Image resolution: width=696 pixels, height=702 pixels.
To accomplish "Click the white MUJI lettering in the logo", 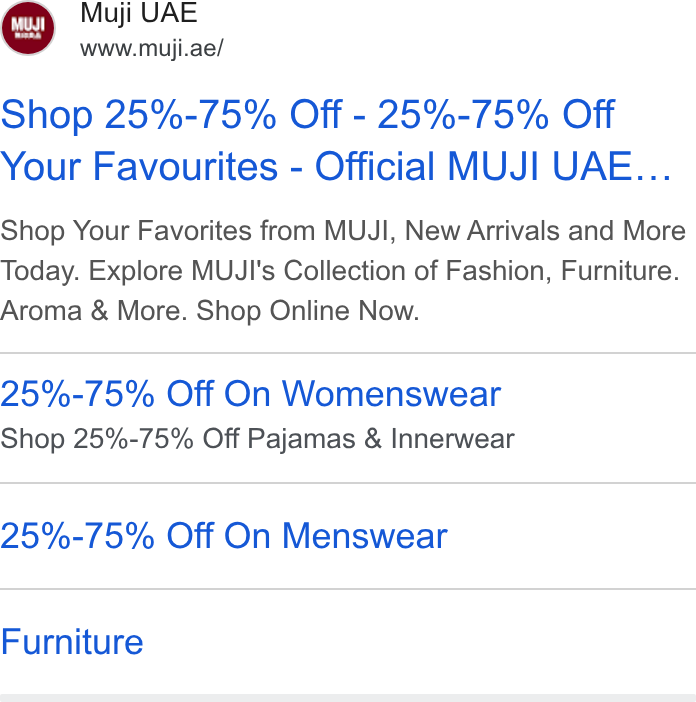I will 28,24.
